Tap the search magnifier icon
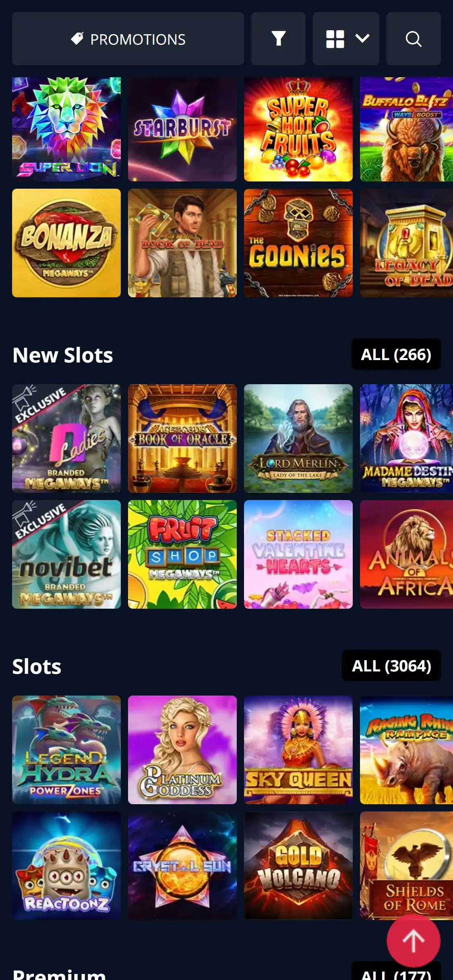This screenshot has width=453, height=980. point(414,39)
